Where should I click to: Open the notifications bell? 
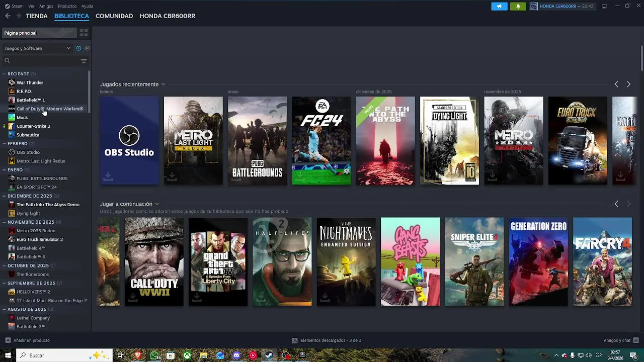point(518,6)
